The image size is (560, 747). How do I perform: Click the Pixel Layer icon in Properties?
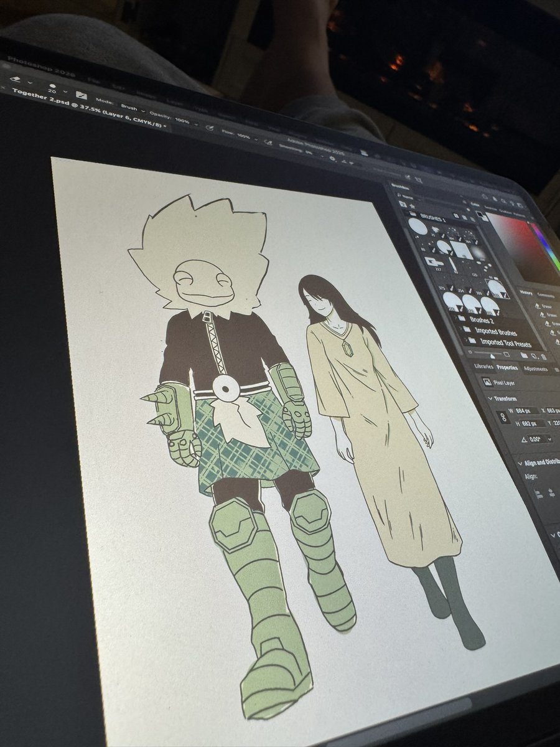tap(487, 382)
